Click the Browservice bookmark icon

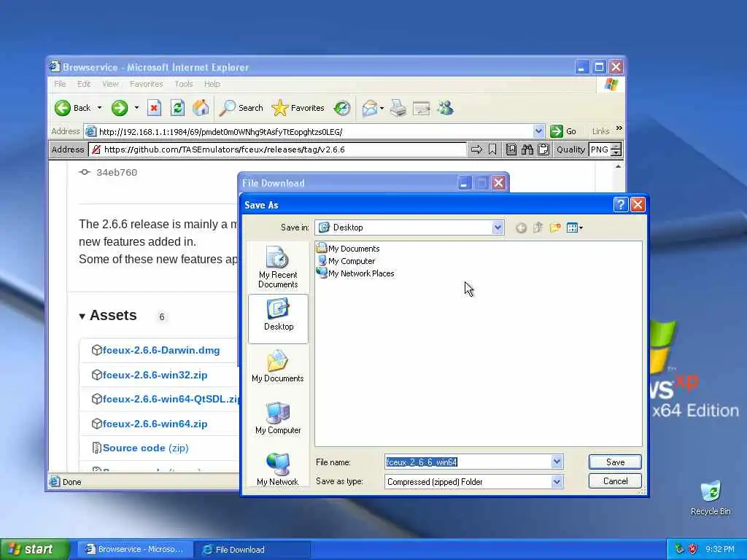(492, 149)
